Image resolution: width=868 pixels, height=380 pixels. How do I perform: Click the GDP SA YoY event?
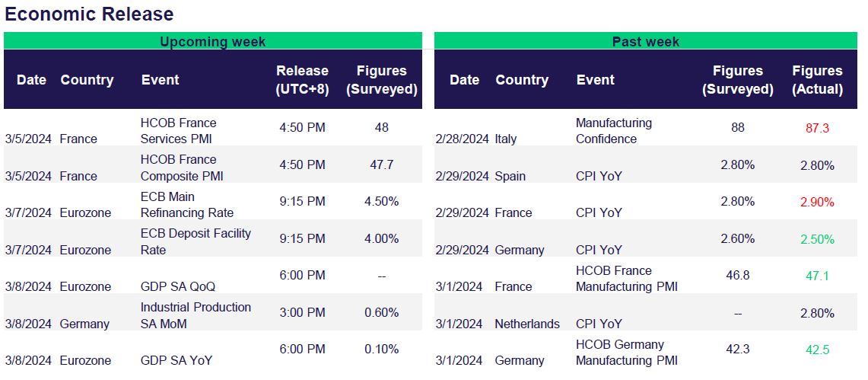point(177,361)
